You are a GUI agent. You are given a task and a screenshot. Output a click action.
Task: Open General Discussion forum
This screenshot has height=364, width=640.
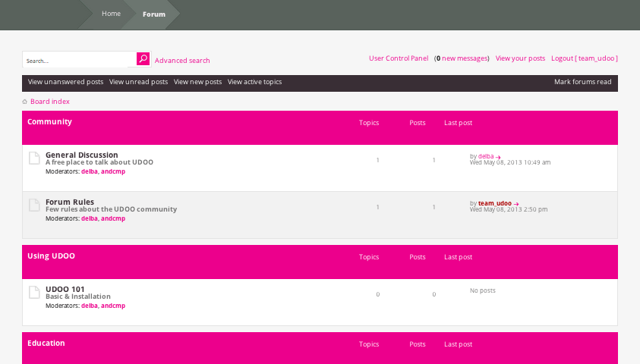coord(82,155)
